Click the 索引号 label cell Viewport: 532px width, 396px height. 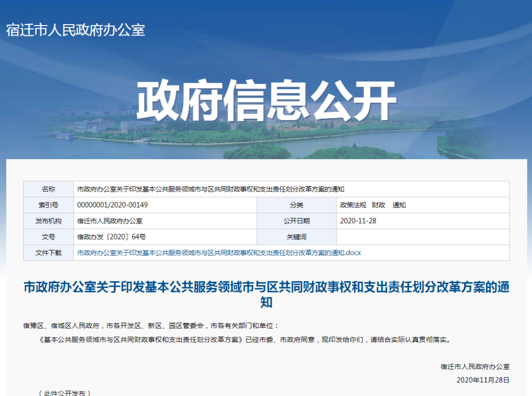[x=48, y=205]
